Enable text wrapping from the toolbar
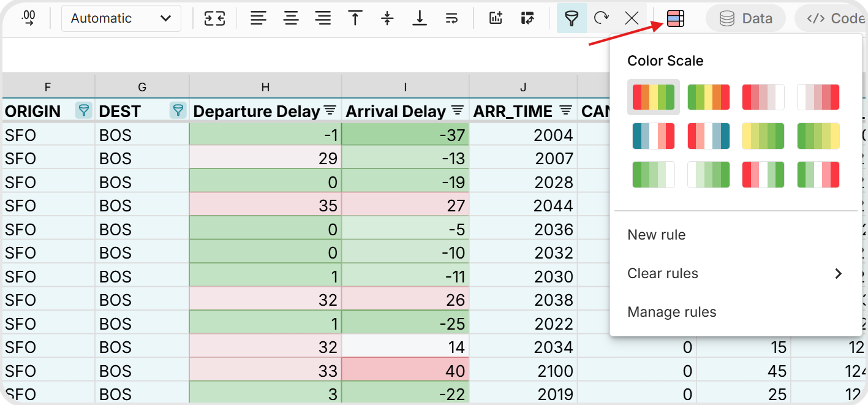Viewport: 868px width, 405px height. [x=451, y=18]
